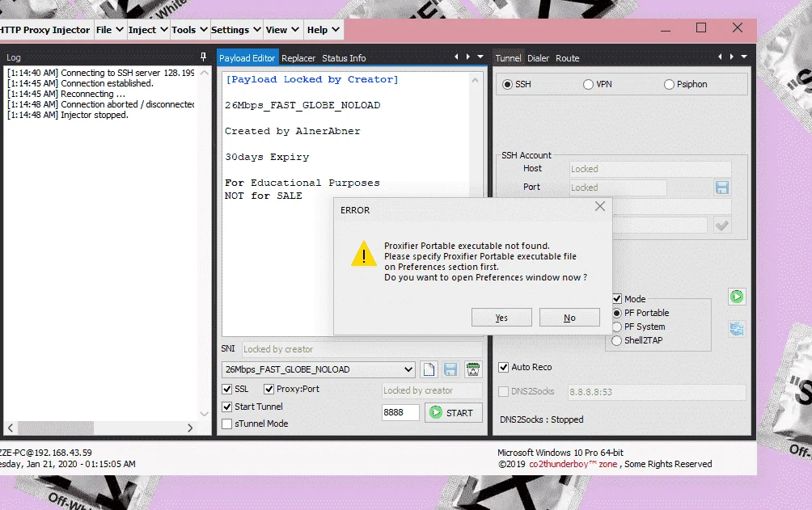Toggle the Start Tunnel checkbox
This screenshot has height=510, width=812.
click(x=226, y=407)
